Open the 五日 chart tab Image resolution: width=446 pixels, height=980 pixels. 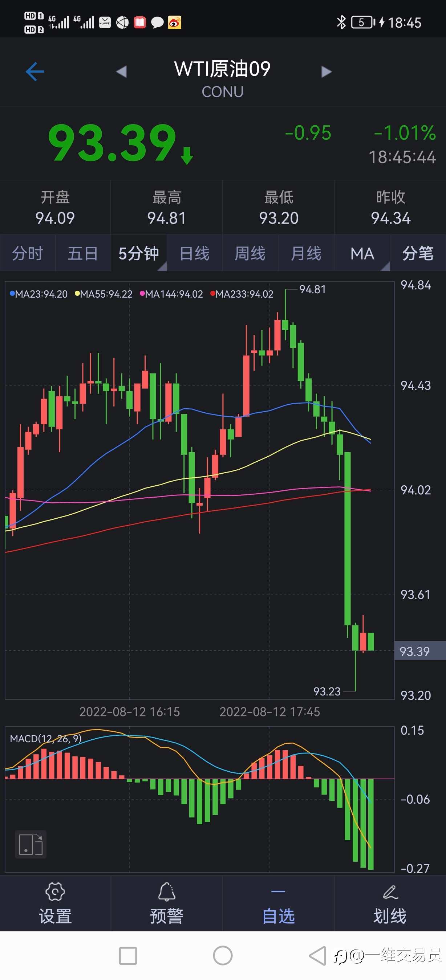[83, 253]
